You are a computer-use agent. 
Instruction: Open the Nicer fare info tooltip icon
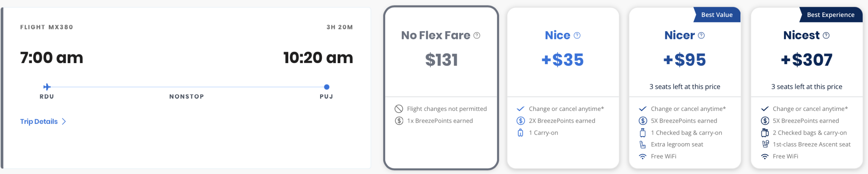(701, 36)
